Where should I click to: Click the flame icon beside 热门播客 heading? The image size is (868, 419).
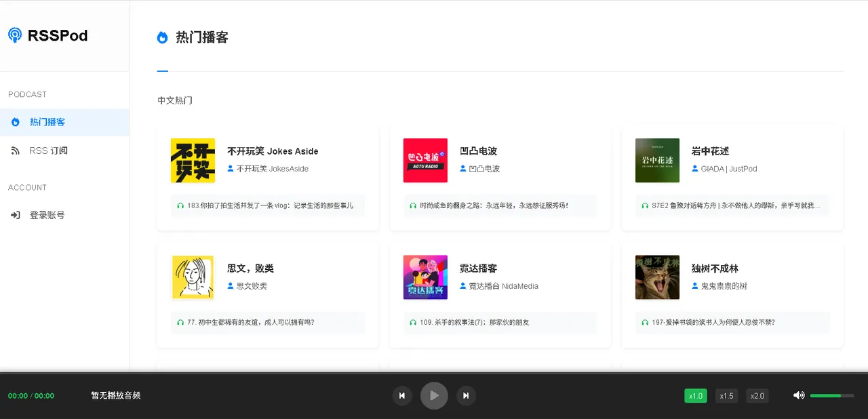(162, 37)
